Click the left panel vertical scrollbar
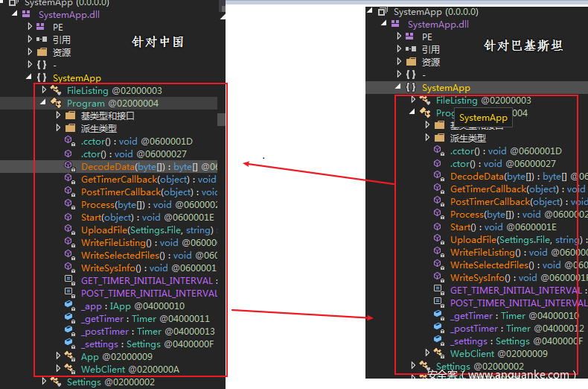The height and width of the screenshot is (389, 588). [x=222, y=119]
